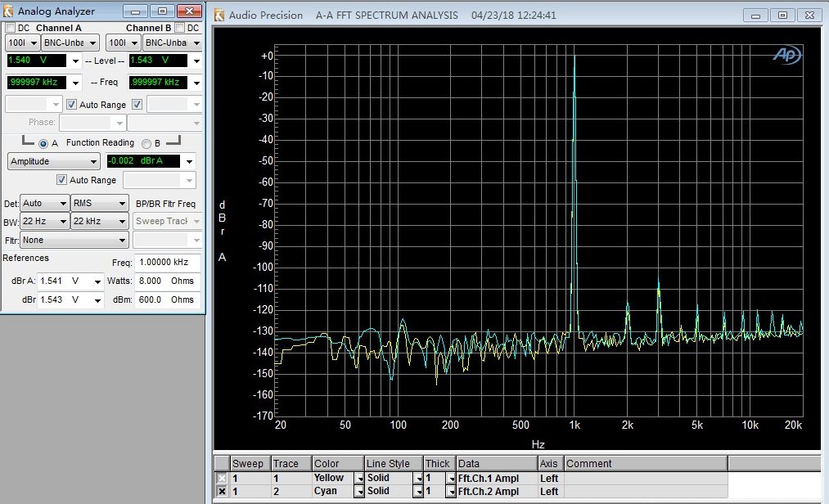Click the FFT Spectrum Analysis window title icon

click(219, 16)
